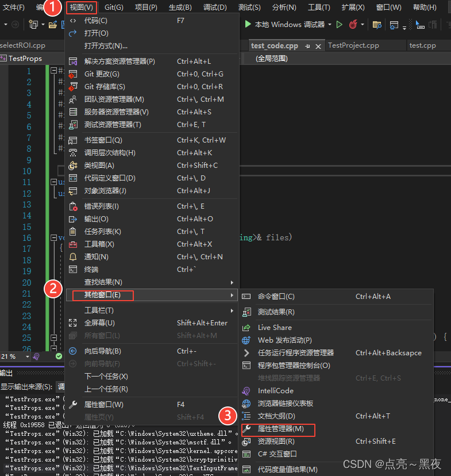Image resolution: width=451 pixels, height=476 pixels.
Task: Switch to the test.cpp tab
Action: point(422,45)
